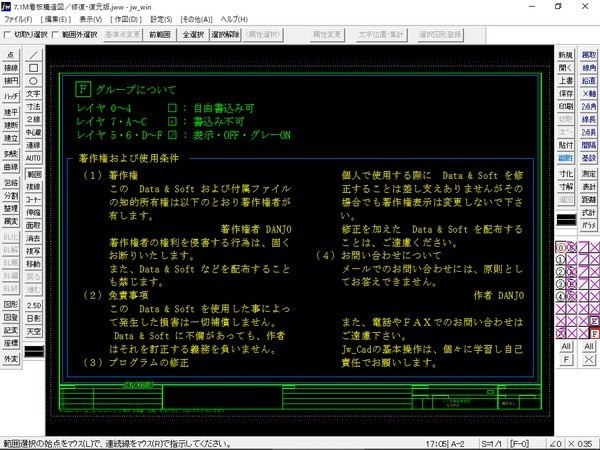
Task: Open the 編集(E) menu
Action: click(x=55, y=19)
